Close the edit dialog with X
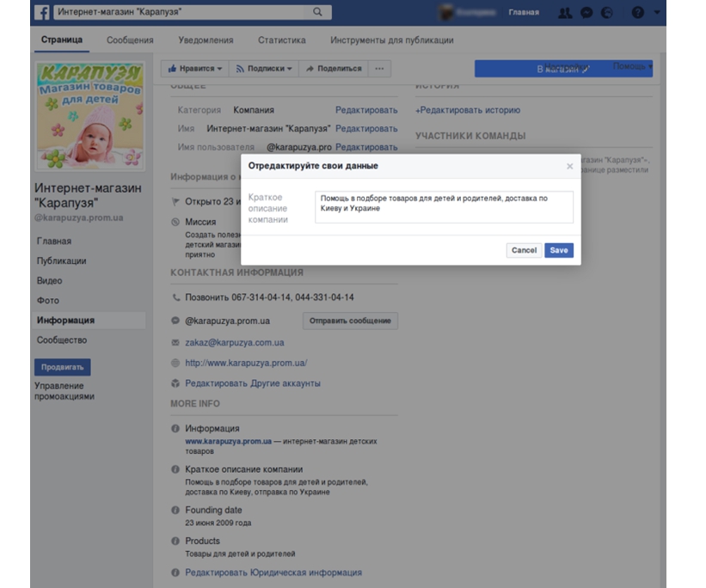The width and height of the screenshot is (706, 588). pyautogui.click(x=569, y=167)
